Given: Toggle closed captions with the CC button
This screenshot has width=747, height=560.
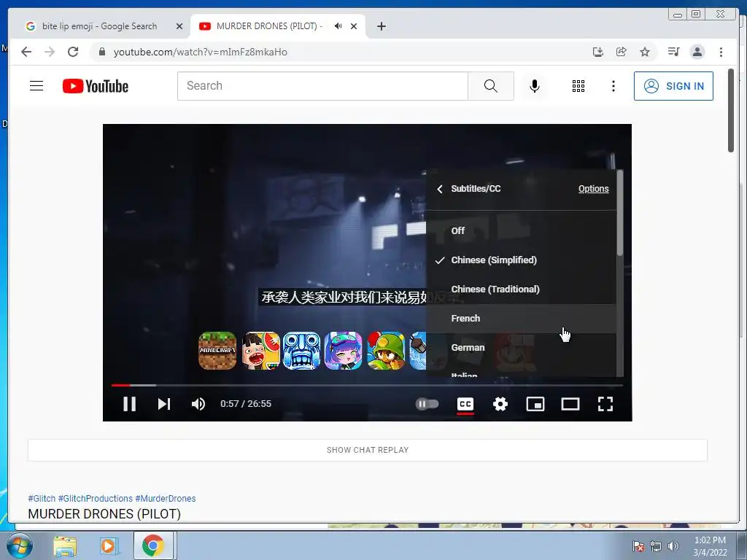Looking at the screenshot, I should (465, 404).
